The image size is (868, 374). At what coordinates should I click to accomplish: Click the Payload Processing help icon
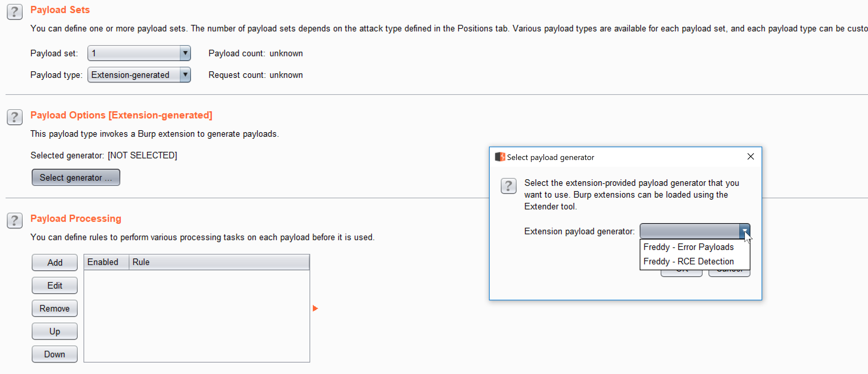(14, 221)
